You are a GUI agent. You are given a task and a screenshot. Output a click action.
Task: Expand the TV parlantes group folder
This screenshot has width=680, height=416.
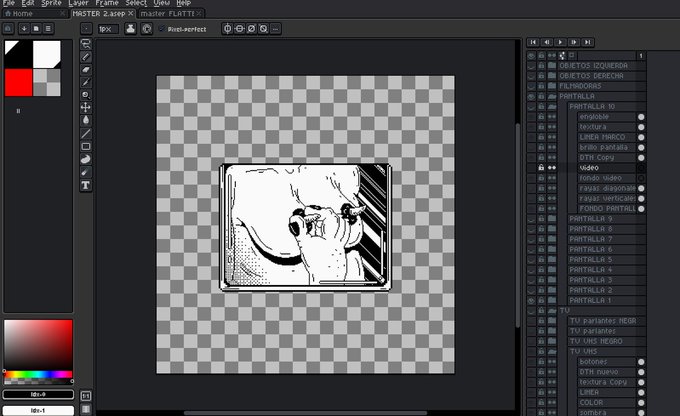click(552, 331)
